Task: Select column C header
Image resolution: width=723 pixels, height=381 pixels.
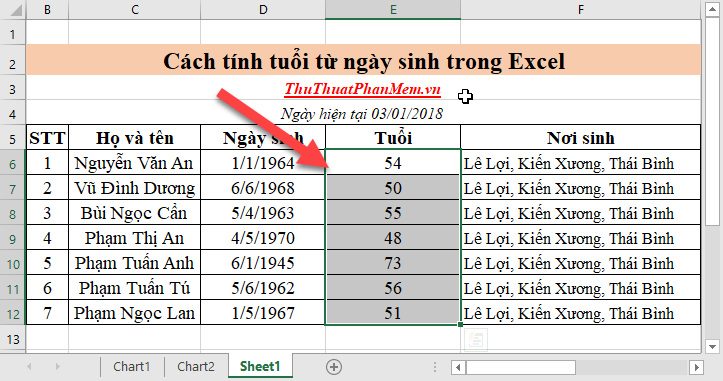Action: pos(135,10)
